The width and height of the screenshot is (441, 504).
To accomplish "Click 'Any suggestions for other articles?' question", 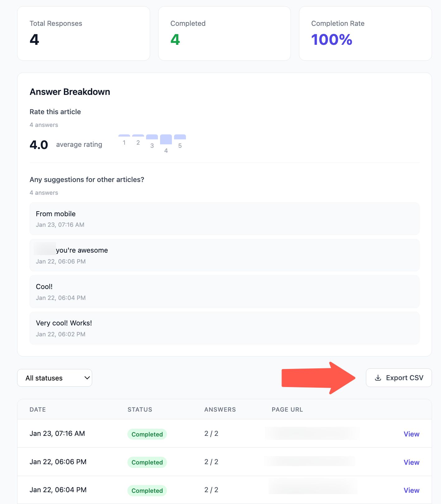I will (87, 180).
